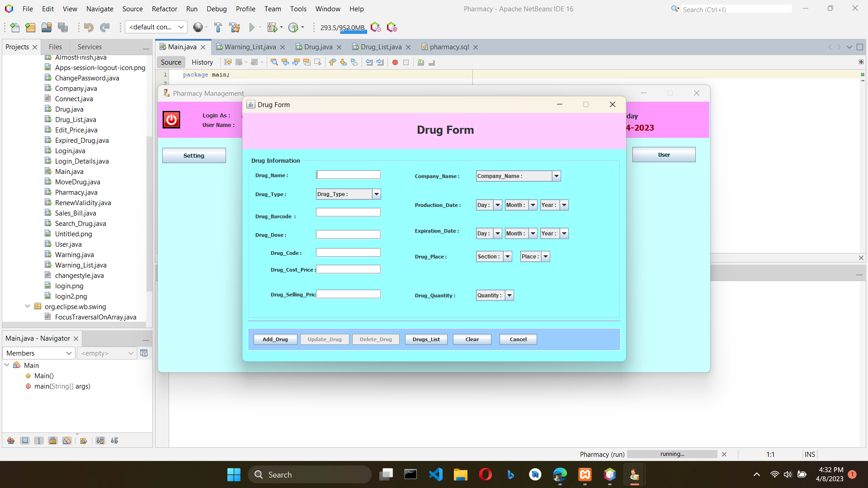Toggle rectangular selection mode

(318, 62)
